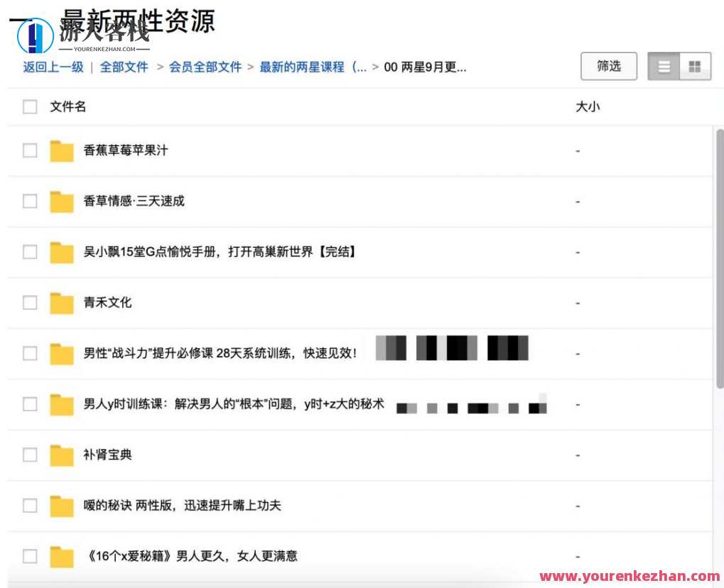724x588 pixels.
Task: Check the select-all checkbox in header
Action: pyautogui.click(x=29, y=107)
